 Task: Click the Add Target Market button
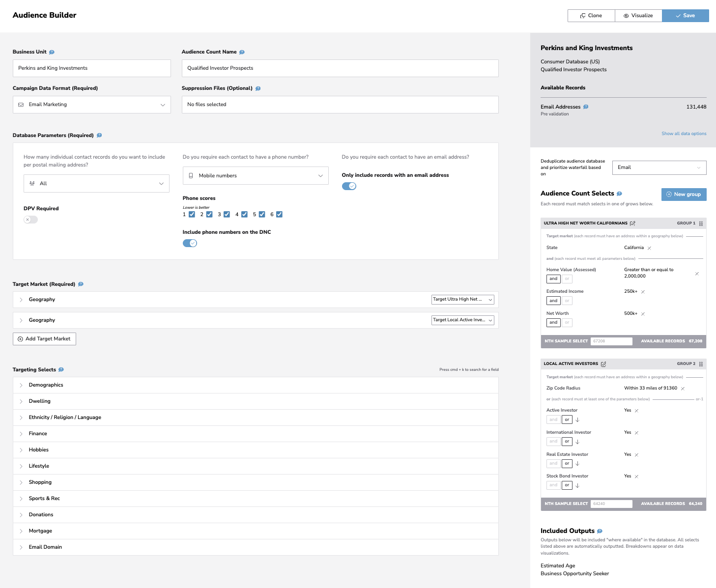pyautogui.click(x=44, y=339)
